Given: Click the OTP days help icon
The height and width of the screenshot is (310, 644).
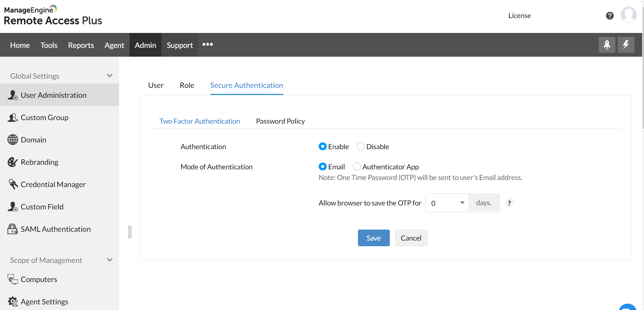Looking at the screenshot, I should coord(509,203).
